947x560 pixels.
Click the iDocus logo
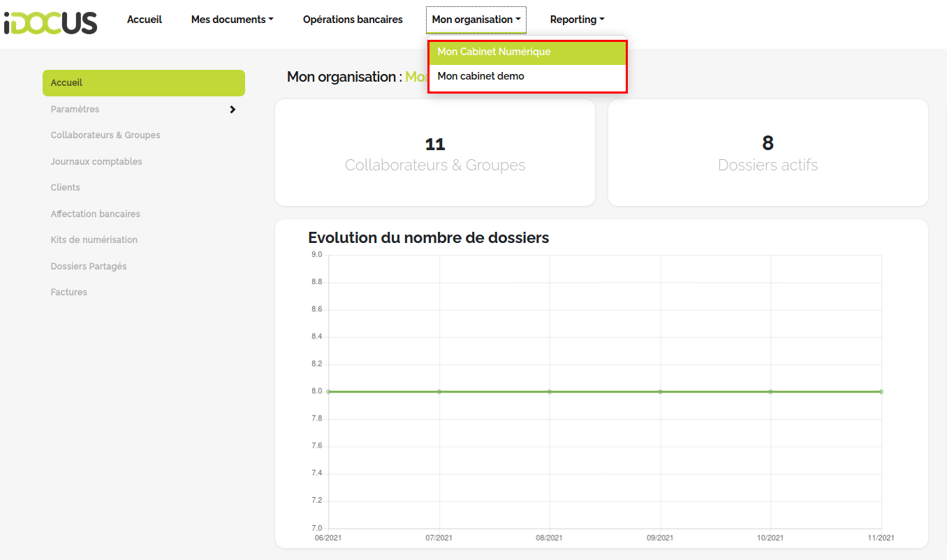point(50,22)
